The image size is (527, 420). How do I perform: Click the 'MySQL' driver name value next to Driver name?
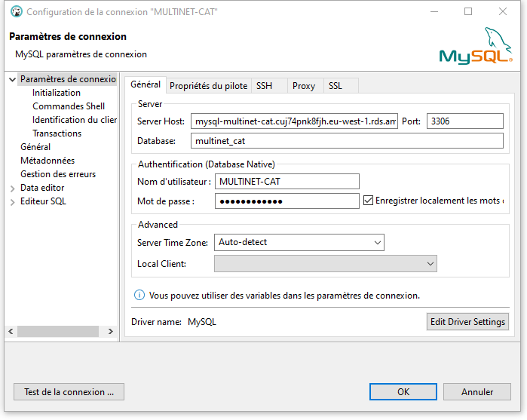click(201, 322)
